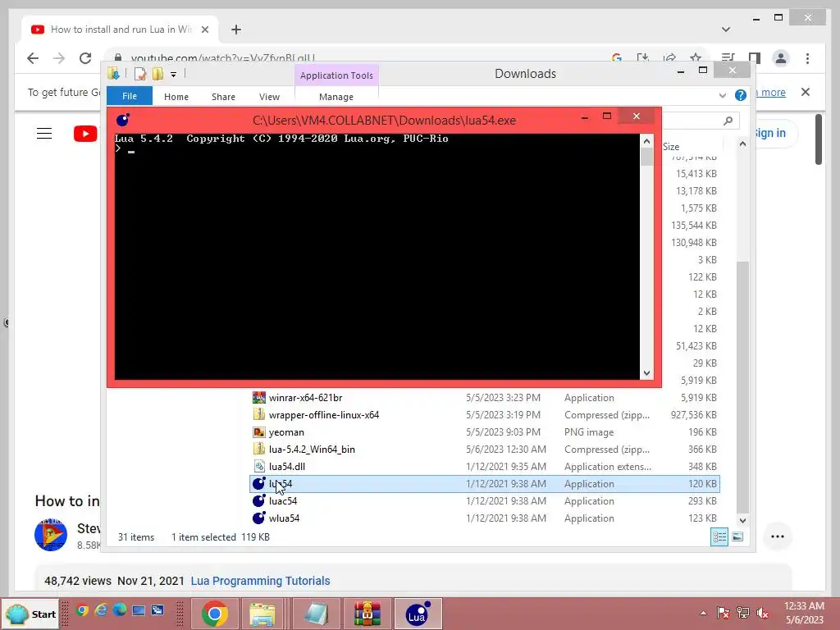Open the WinRAR taskbar icon
Screen dimensions: 840x630
(x=367, y=614)
